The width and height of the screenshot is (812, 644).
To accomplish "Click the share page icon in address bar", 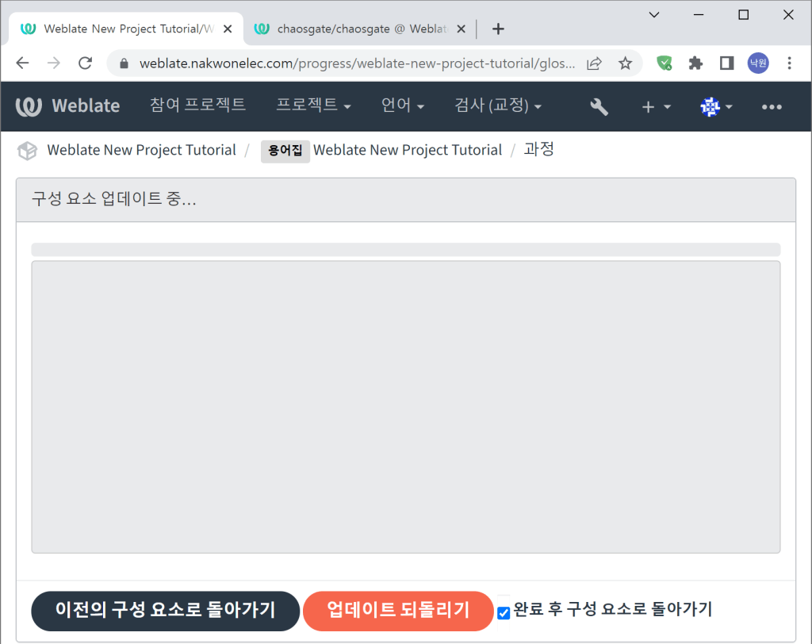I will pyautogui.click(x=594, y=63).
